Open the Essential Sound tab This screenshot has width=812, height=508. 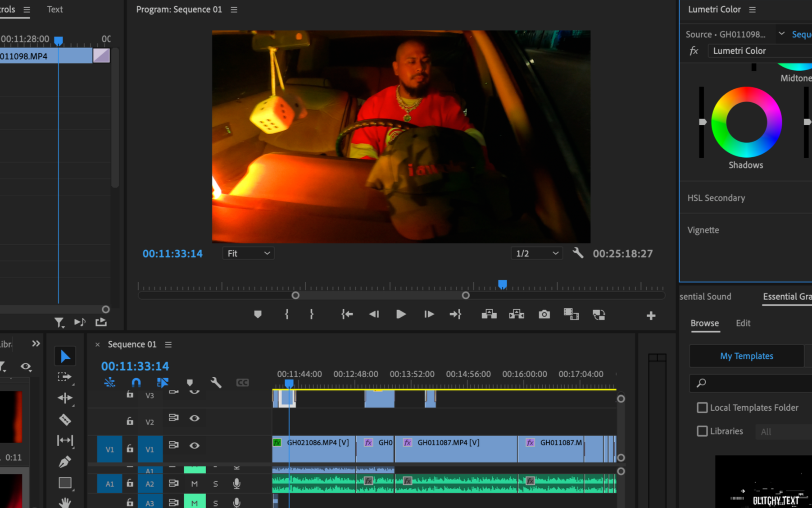[x=705, y=297]
